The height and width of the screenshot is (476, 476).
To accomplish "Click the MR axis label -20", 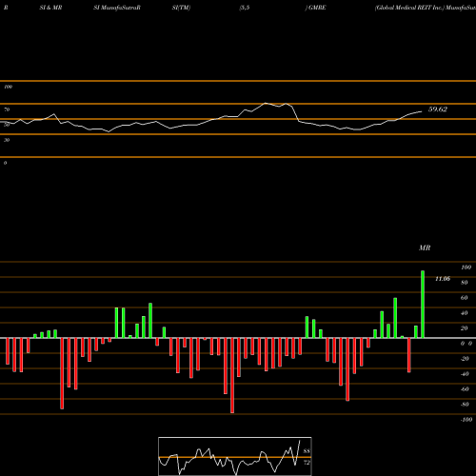I will pyautogui.click(x=465, y=359).
